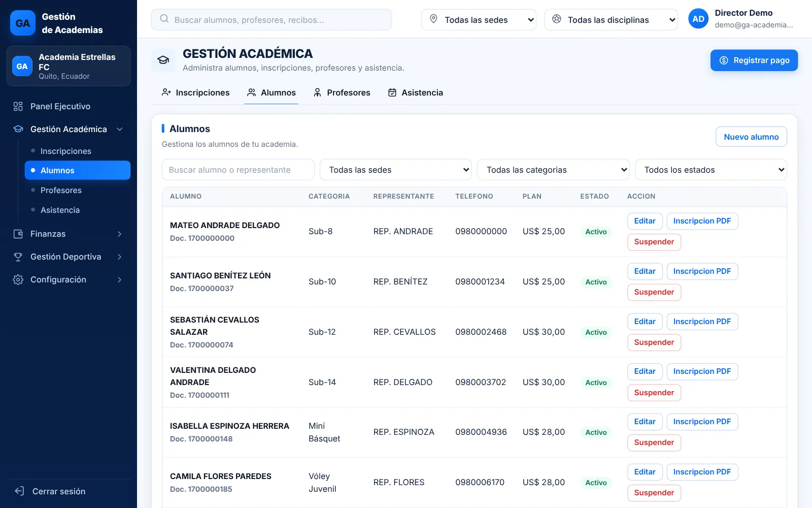This screenshot has width=812, height=508.
Task: Click the Panel Ejecutivo grid icon
Action: point(18,106)
